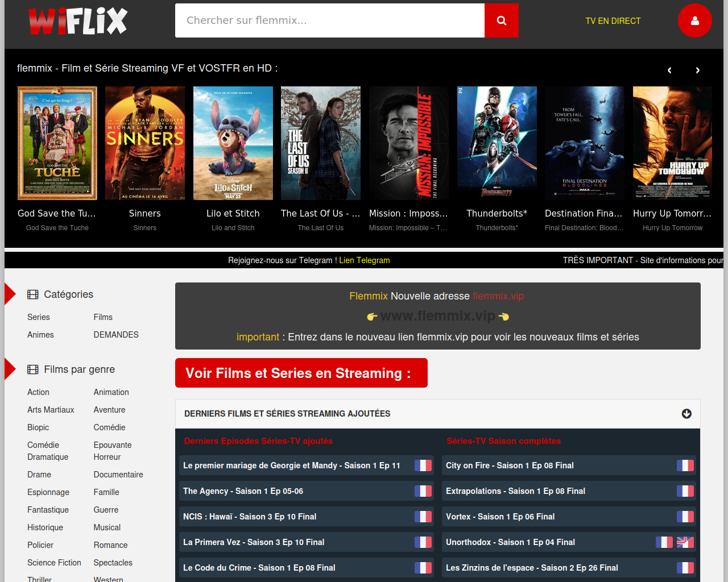Open the Animes category
728x582 pixels.
(x=40, y=335)
